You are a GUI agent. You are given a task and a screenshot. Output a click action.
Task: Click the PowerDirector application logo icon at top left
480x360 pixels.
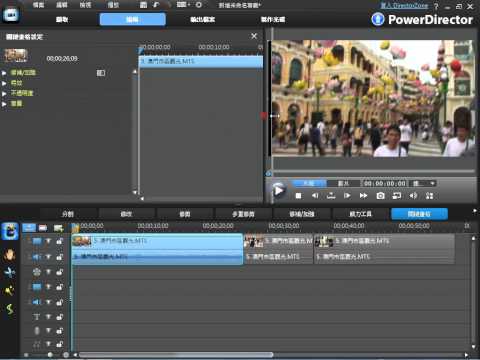click(x=11, y=15)
